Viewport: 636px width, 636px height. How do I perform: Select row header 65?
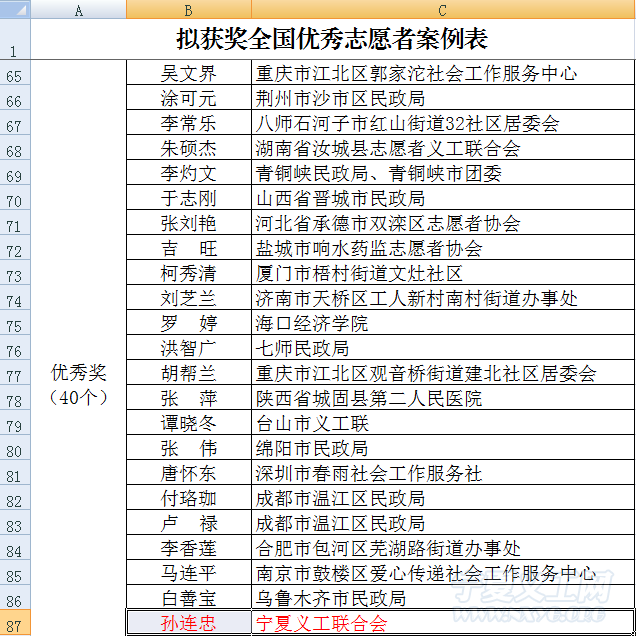point(15,73)
